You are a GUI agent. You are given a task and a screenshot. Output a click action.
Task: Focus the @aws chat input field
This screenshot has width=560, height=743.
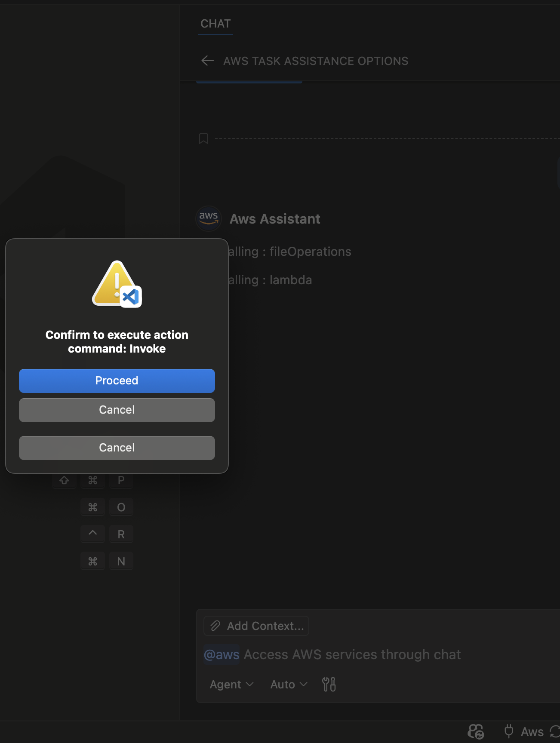(378, 654)
